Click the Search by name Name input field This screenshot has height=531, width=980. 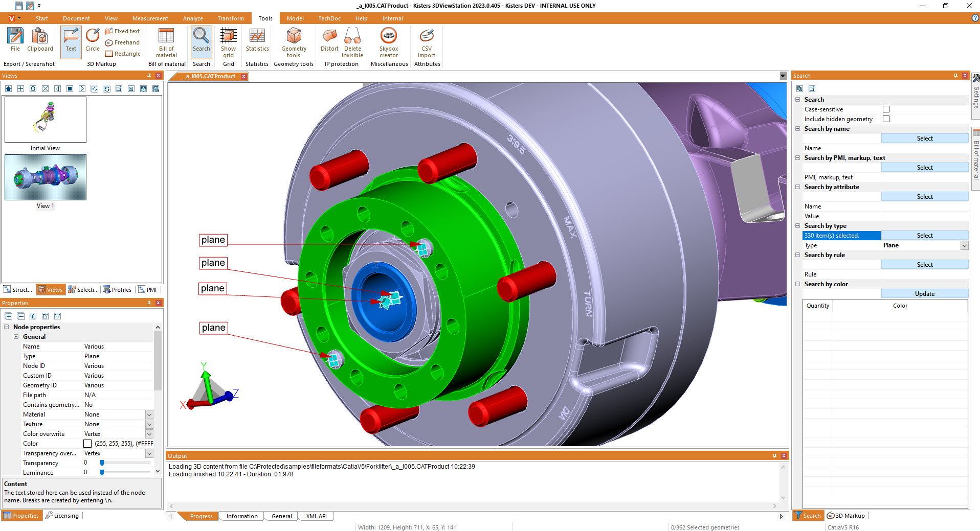(x=924, y=148)
